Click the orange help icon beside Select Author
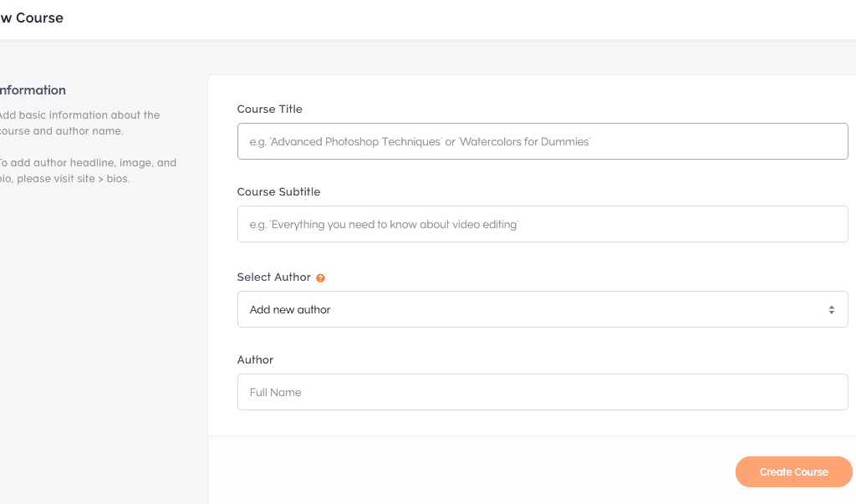Image resolution: width=856 pixels, height=504 pixels. click(320, 278)
